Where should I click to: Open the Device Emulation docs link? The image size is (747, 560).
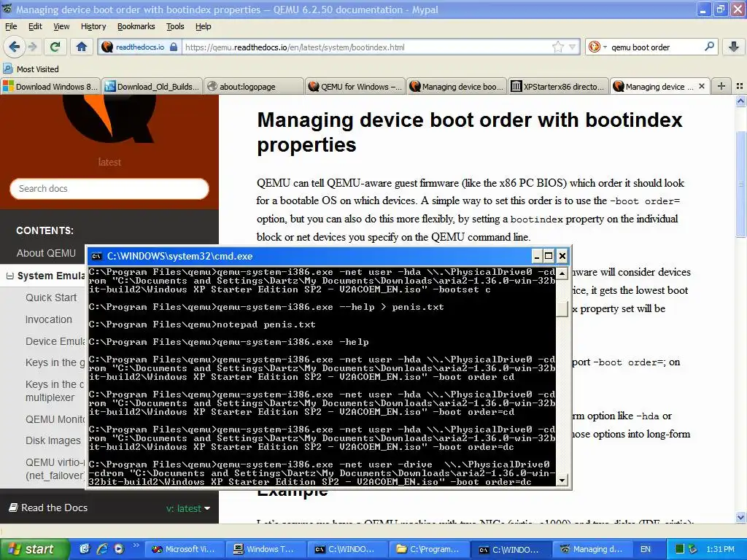(55, 341)
